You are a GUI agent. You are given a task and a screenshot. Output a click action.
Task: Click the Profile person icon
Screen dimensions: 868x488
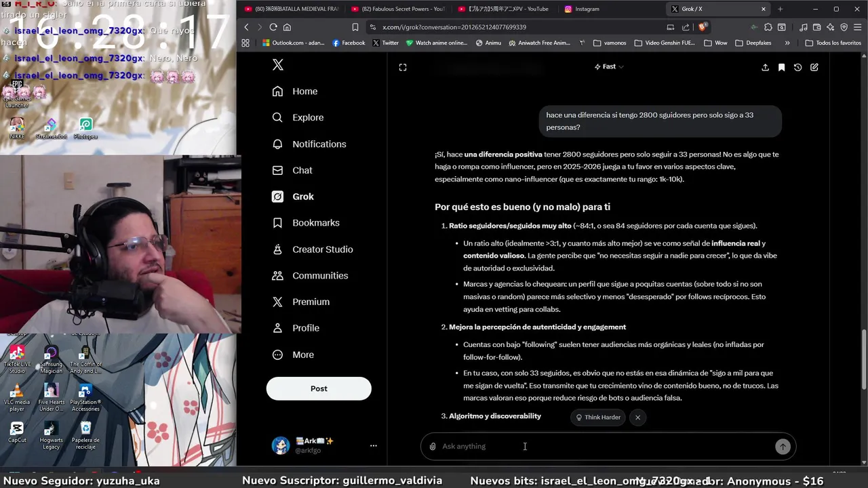pos(277,328)
